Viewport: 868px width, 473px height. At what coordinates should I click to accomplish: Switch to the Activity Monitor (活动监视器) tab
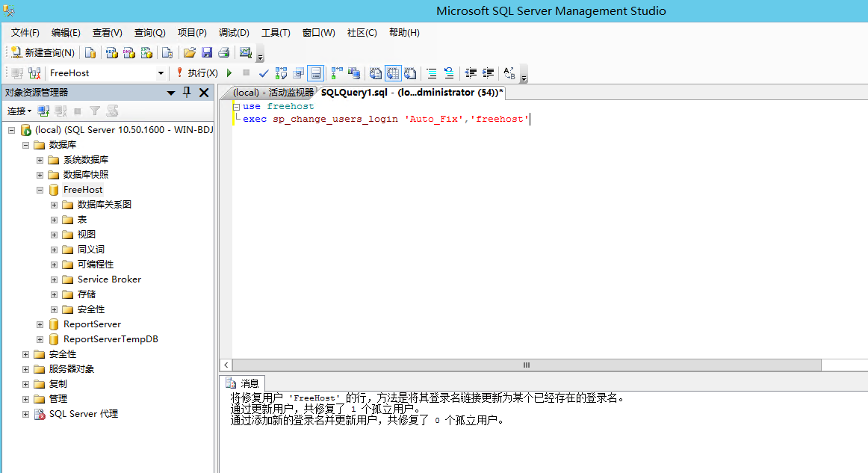click(273, 93)
